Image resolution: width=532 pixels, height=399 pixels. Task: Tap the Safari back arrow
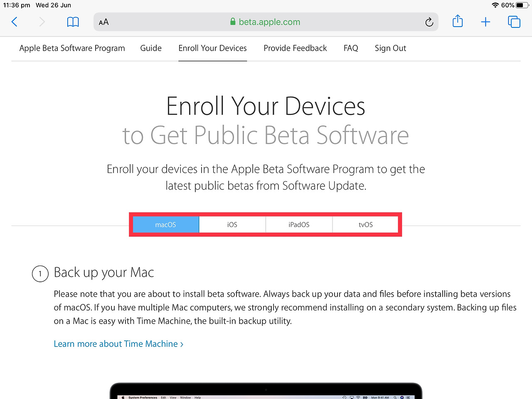click(15, 22)
